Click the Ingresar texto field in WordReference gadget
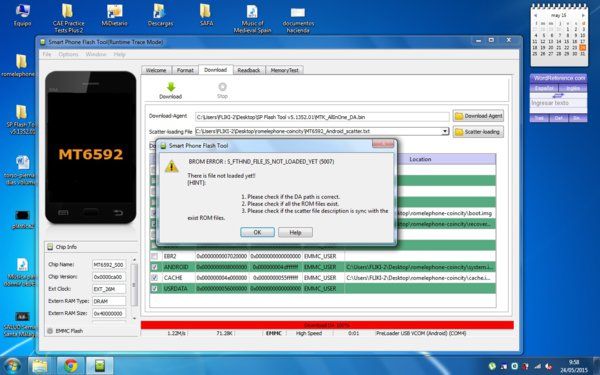 (x=558, y=103)
